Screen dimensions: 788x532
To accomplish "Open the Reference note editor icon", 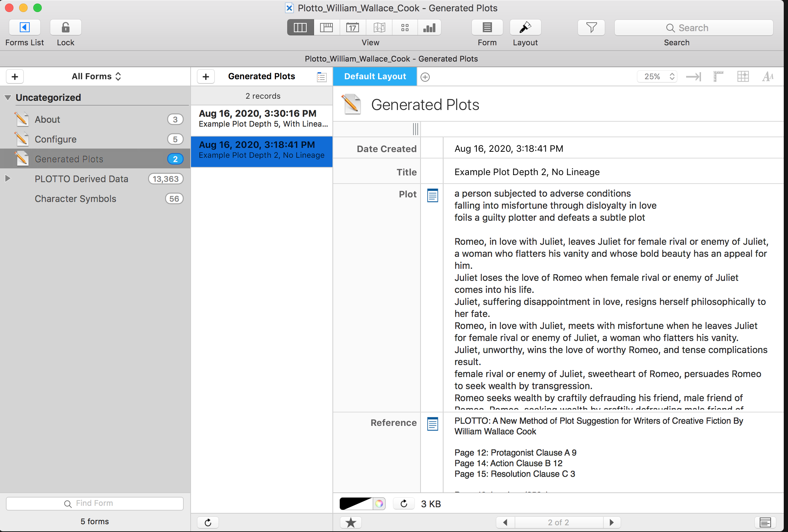I will point(433,424).
